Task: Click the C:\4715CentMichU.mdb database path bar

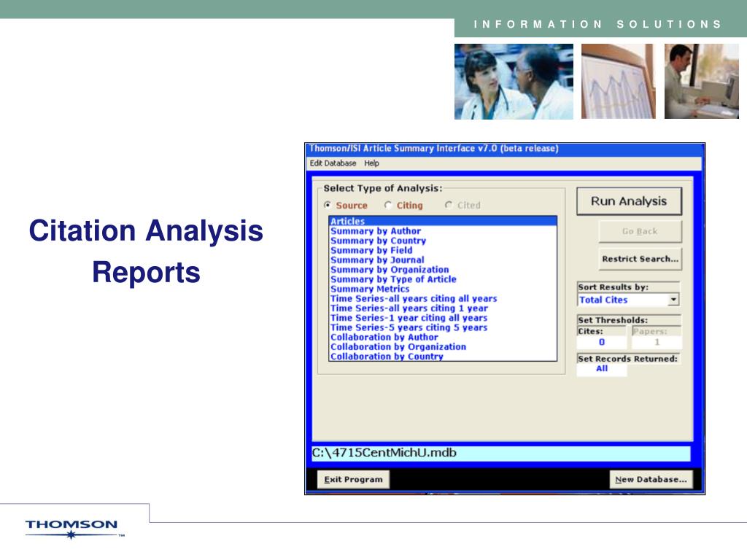Action: (500, 453)
